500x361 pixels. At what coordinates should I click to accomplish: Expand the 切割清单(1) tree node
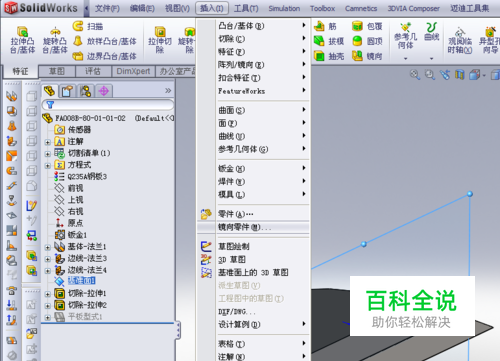[x=48, y=154]
